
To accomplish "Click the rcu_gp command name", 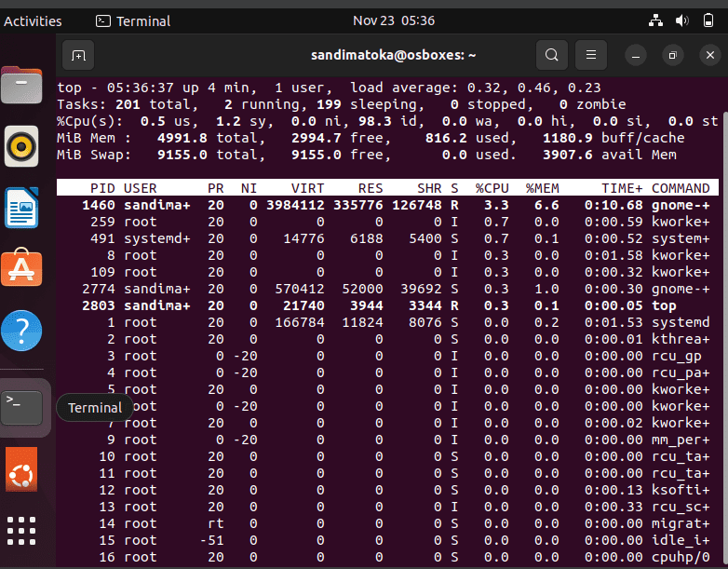I will click(676, 356).
